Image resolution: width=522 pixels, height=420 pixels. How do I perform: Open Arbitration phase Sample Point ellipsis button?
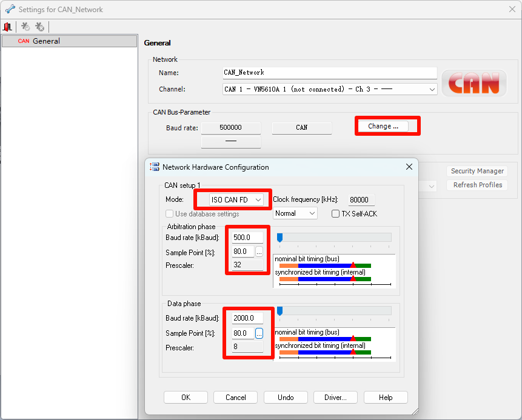(259, 252)
